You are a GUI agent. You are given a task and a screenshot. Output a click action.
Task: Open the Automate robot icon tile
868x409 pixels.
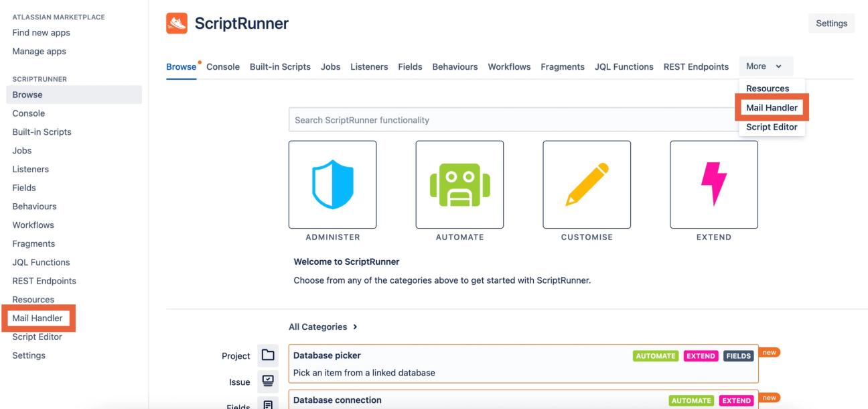click(459, 184)
